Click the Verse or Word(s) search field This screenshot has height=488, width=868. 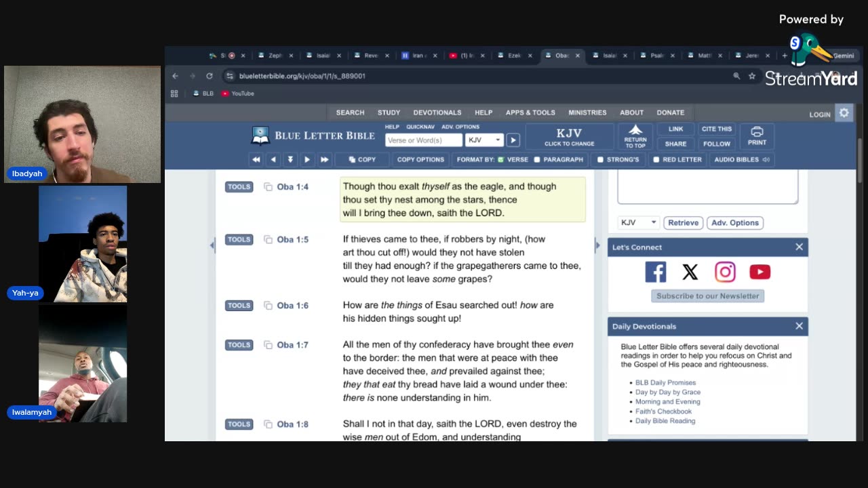coord(424,140)
